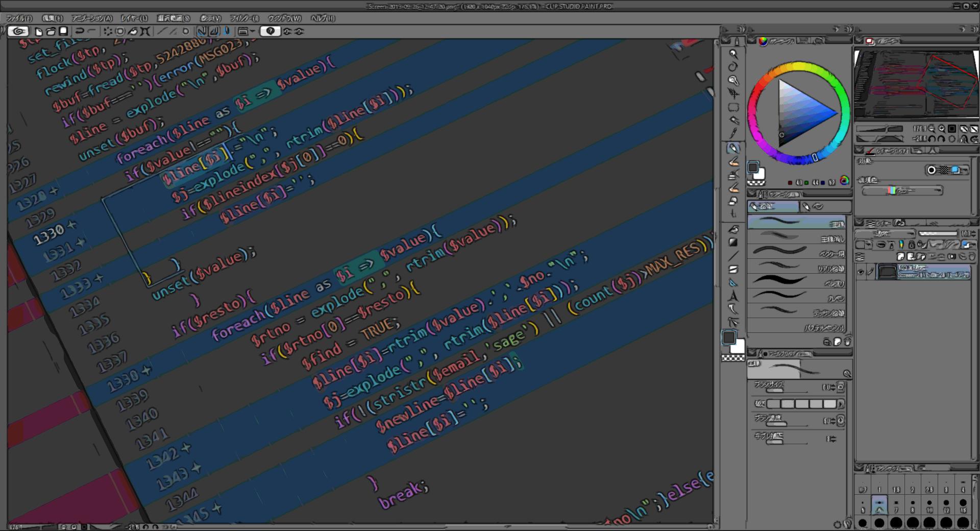Open the 通常 blend mode dropdown
Image resolution: width=980 pixels, height=531 pixels.
tap(886, 233)
